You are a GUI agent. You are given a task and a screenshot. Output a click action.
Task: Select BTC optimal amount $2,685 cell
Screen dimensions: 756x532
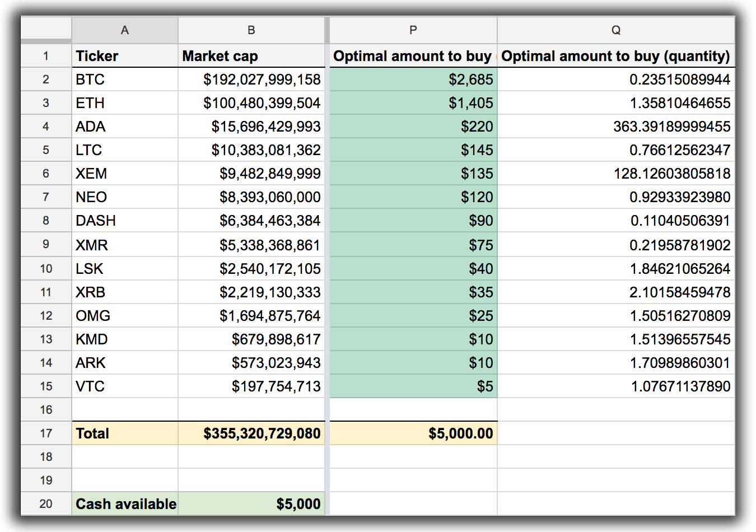tap(413, 80)
